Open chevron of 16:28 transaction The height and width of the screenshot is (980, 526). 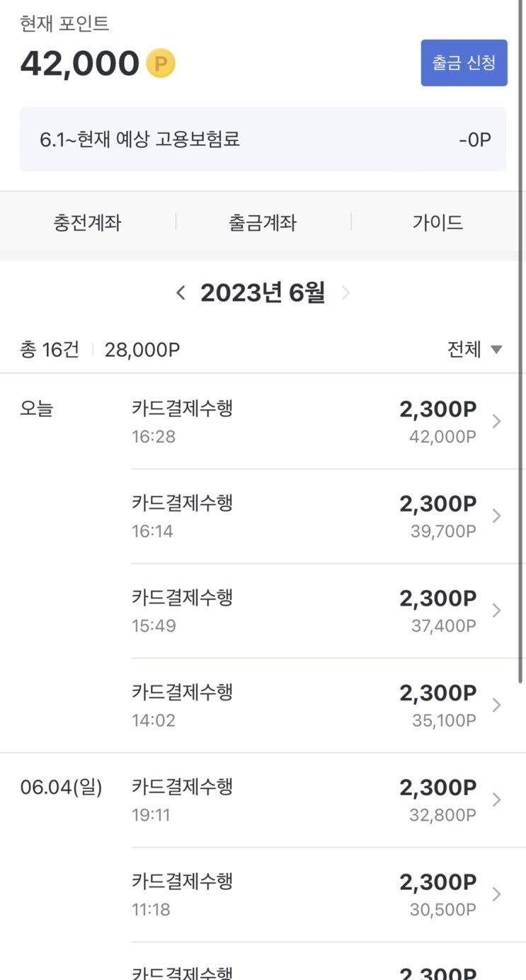pyautogui.click(x=496, y=421)
